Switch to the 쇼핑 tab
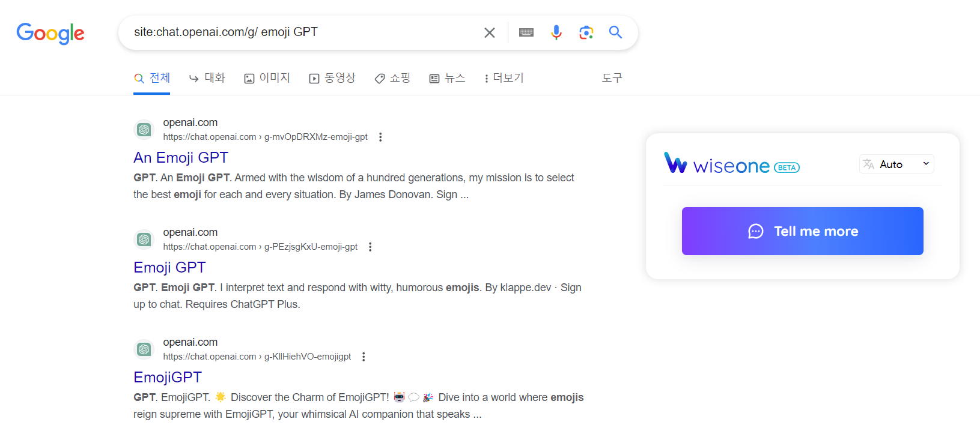This screenshot has height=437, width=980. pyautogui.click(x=392, y=78)
